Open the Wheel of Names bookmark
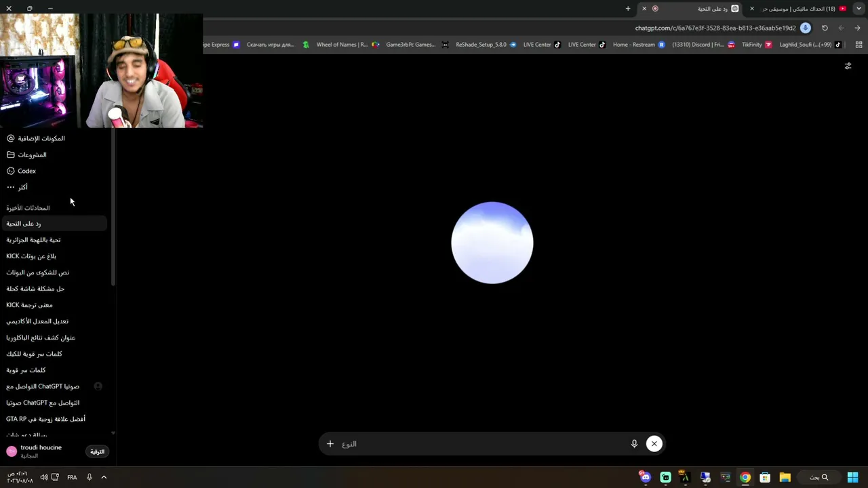Image resolution: width=868 pixels, height=488 pixels. (x=347, y=45)
